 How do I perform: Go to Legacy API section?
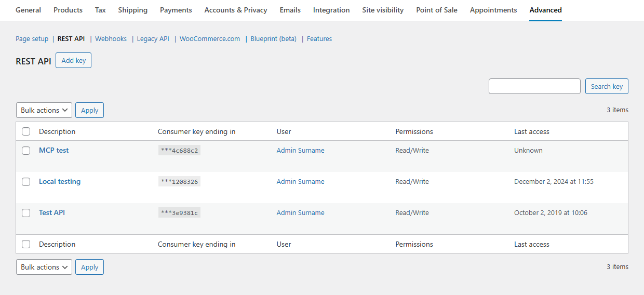[153, 39]
